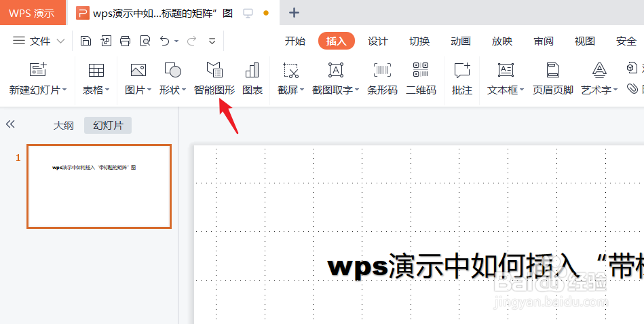
Task: Click the Save icon
Action: [86, 41]
